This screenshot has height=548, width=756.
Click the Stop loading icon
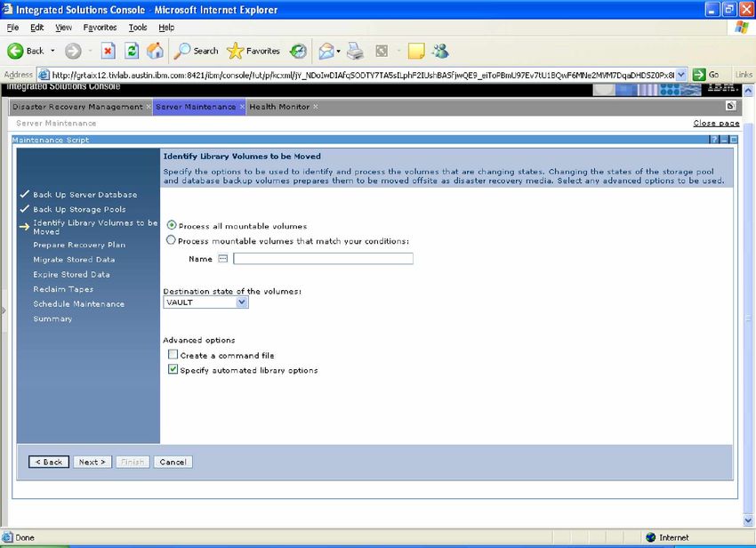tap(108, 51)
